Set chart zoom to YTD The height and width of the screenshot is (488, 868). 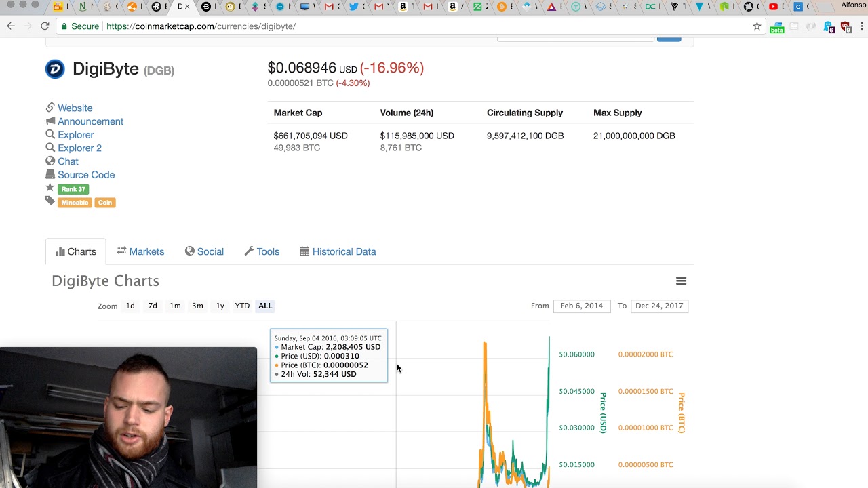point(242,306)
